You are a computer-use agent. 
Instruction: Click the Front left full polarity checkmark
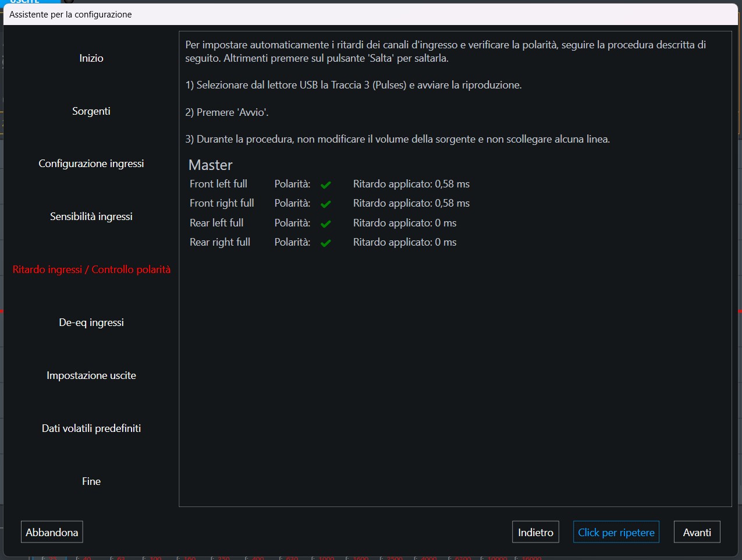[326, 185]
